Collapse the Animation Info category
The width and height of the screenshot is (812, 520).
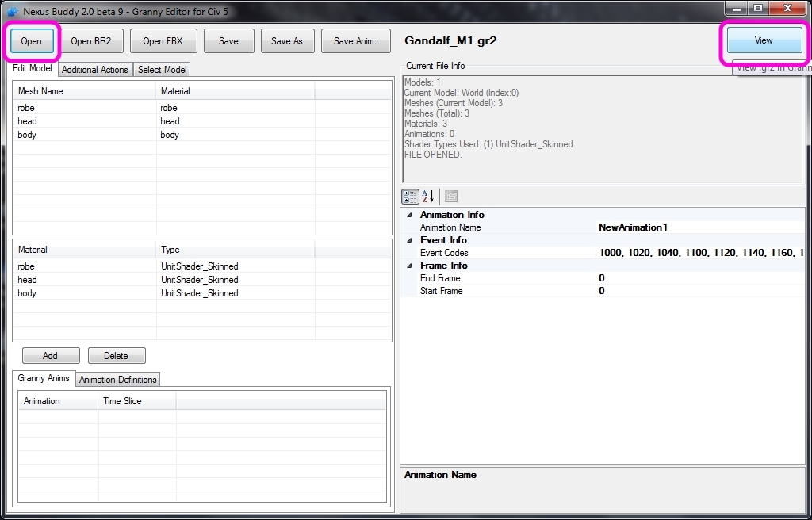tap(410, 215)
